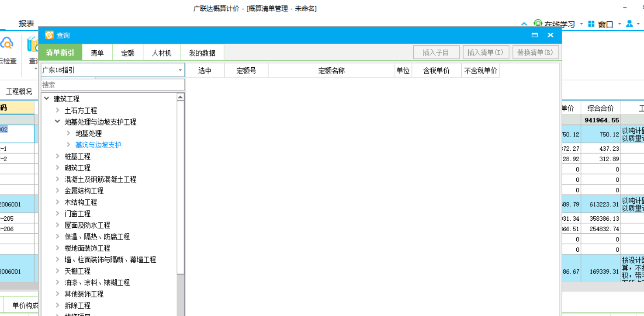644x316 pixels.
Task: Click the 云检查 toolbar icon
Action: [6, 44]
